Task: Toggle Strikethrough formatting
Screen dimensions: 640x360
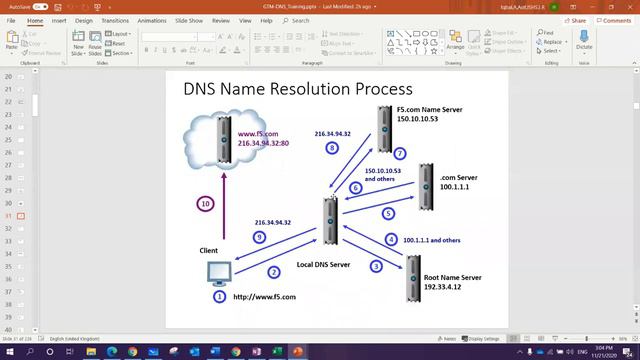Action: pyautogui.click(x=183, y=50)
